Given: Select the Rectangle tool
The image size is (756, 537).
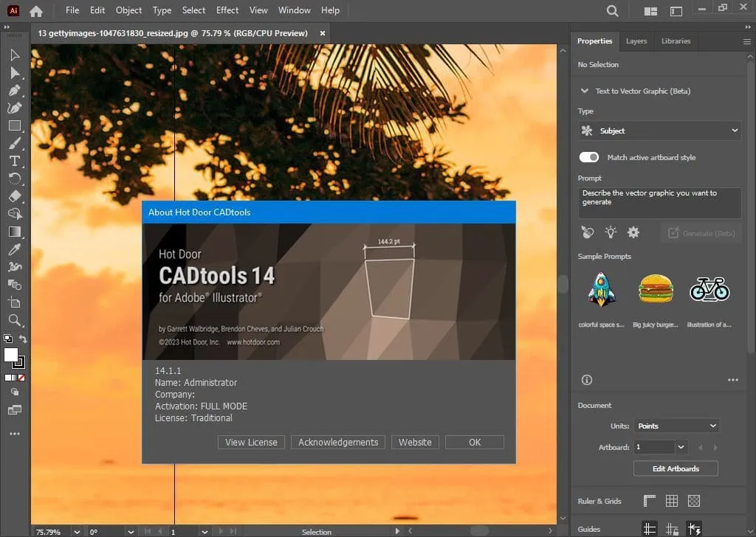Looking at the screenshot, I should (x=15, y=125).
